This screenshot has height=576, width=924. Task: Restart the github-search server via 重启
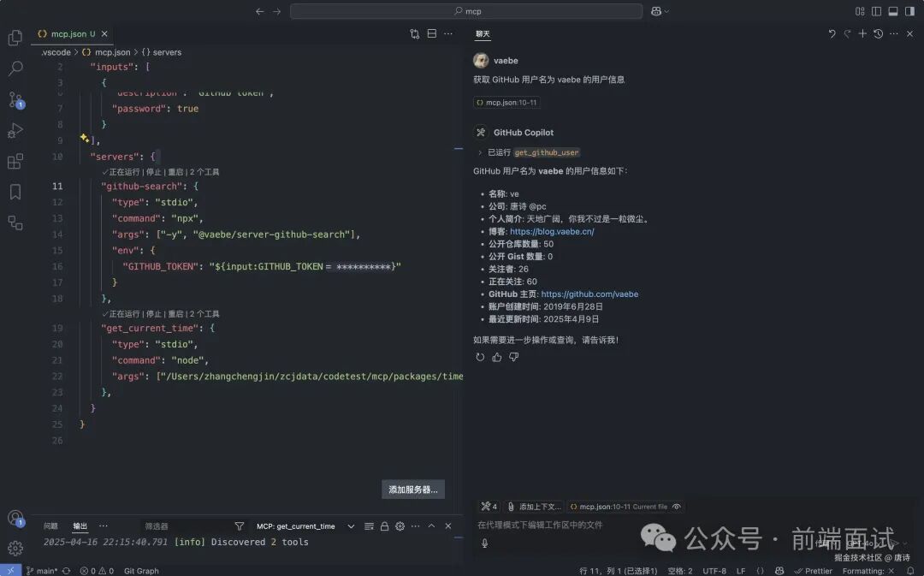(x=175, y=171)
